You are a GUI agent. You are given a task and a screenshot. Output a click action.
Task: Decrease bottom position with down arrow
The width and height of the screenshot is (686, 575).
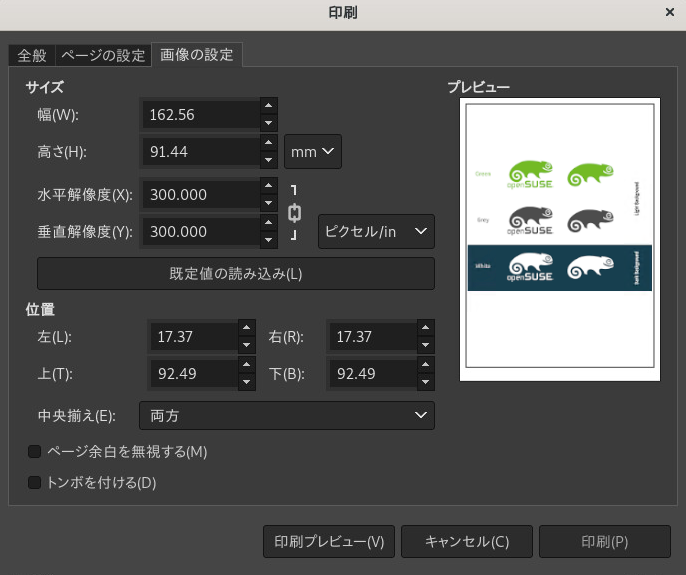tap(426, 382)
